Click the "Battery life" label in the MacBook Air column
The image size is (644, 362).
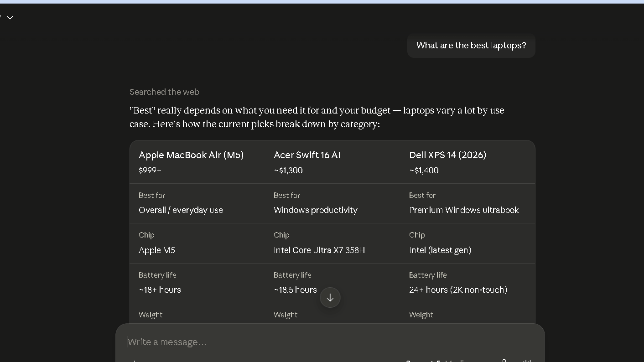pos(157,275)
